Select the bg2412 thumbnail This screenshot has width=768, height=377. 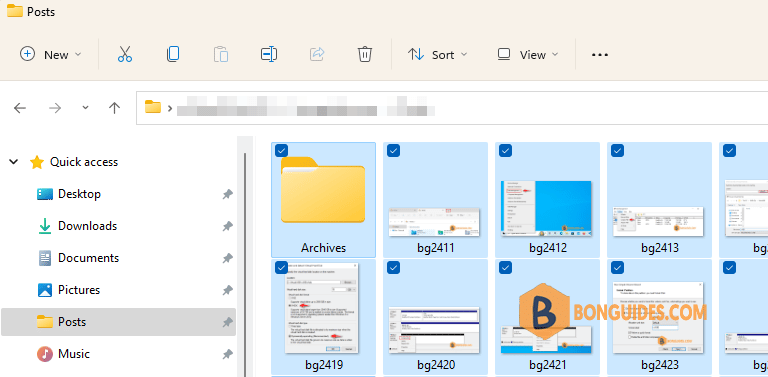(547, 209)
